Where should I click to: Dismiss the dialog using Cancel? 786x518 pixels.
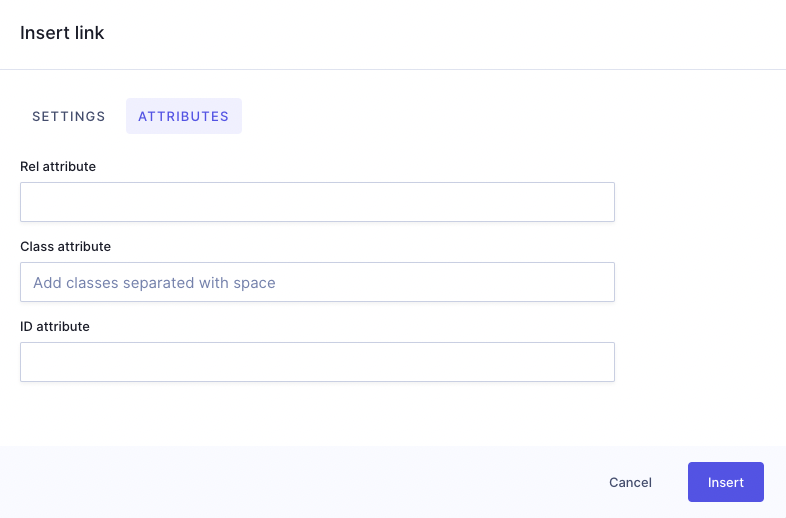pyautogui.click(x=630, y=482)
